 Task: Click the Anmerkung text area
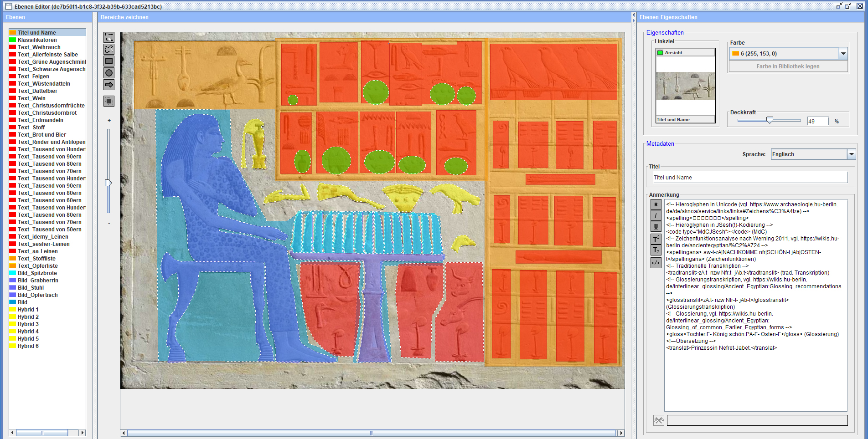[x=755, y=305]
